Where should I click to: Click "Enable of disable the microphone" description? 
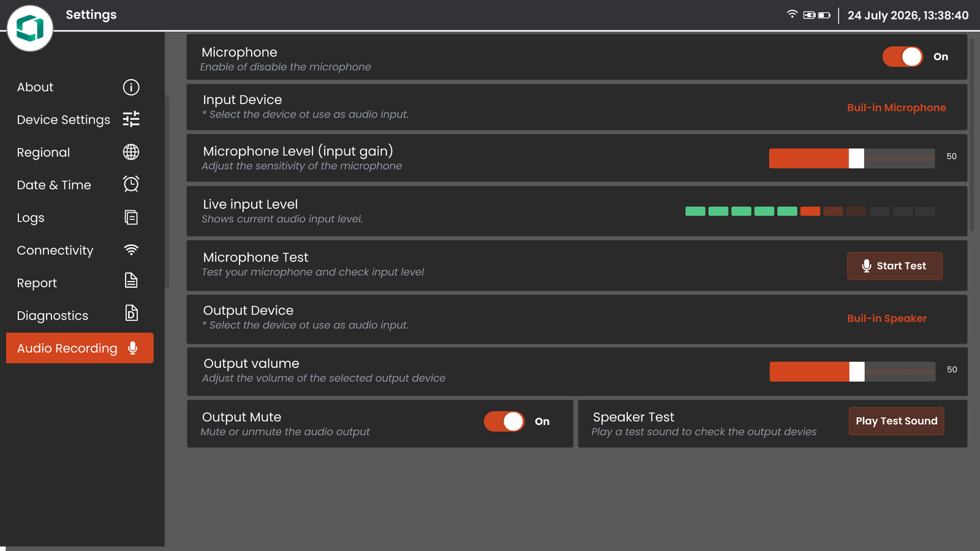(x=285, y=67)
